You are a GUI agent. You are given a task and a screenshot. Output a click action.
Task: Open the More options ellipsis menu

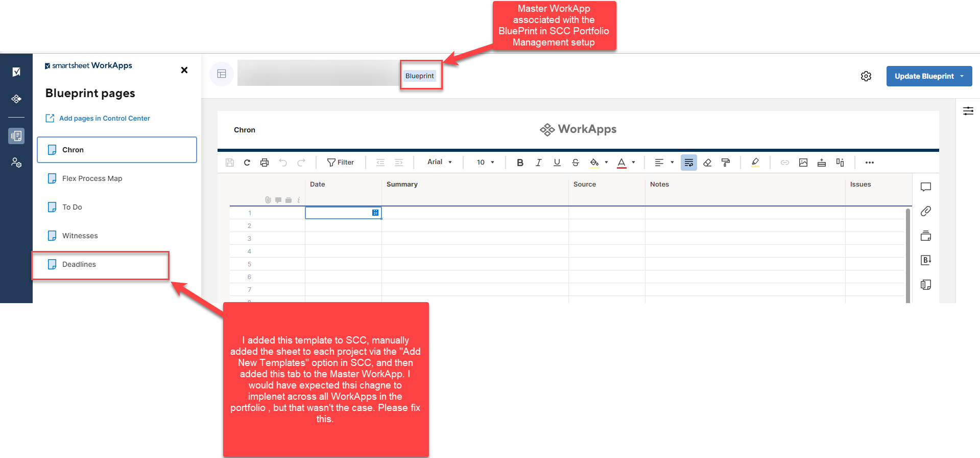tap(870, 163)
